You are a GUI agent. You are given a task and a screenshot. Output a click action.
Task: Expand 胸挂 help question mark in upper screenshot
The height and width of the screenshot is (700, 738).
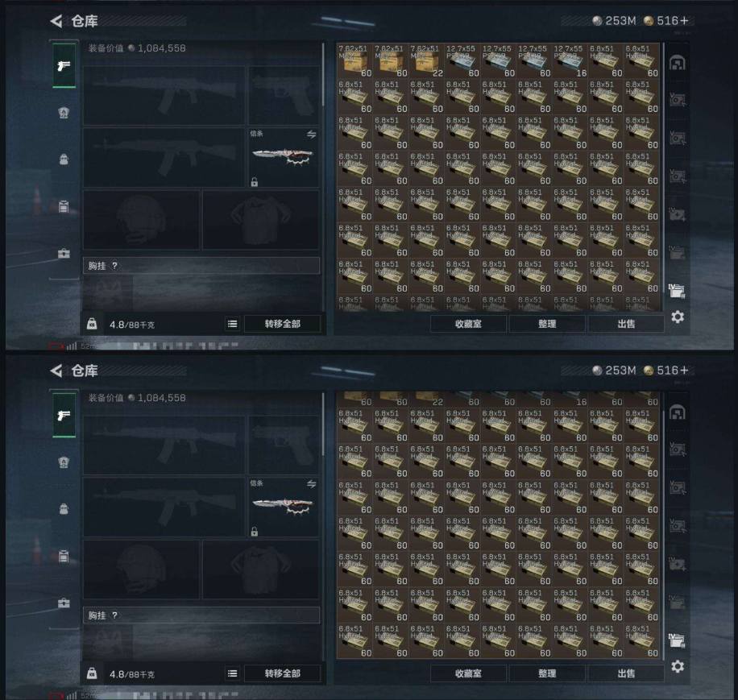tap(114, 266)
